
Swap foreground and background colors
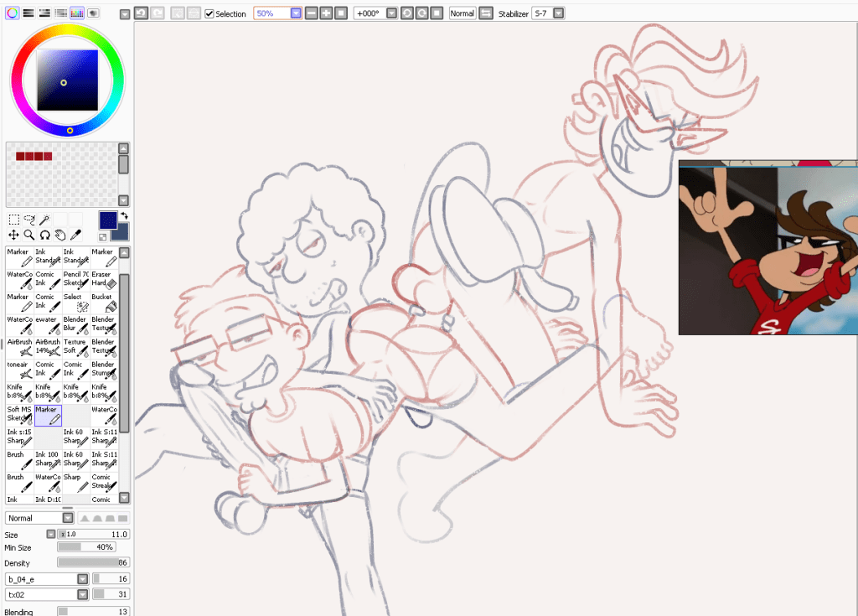pyautogui.click(x=125, y=216)
